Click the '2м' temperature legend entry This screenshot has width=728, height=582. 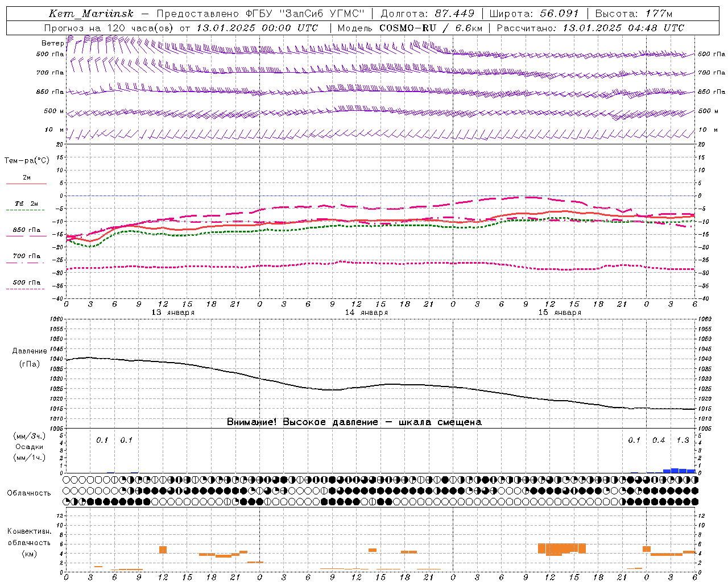pos(27,178)
